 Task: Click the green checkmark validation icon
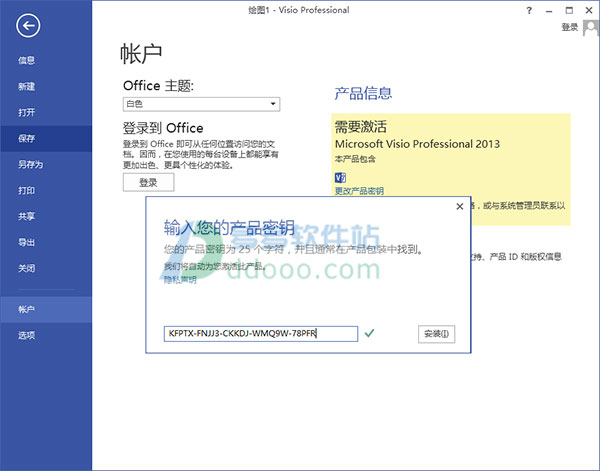coord(369,333)
